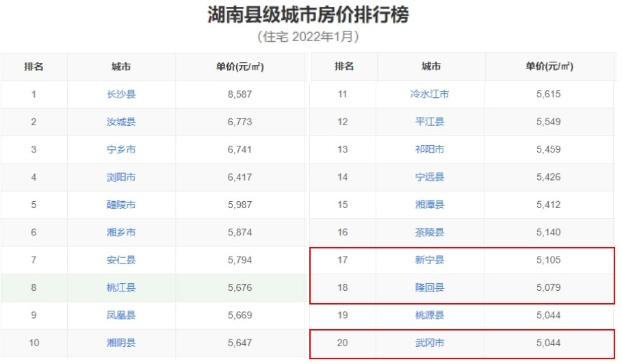Viewport: 622px width, 364px height.
Task: Click the left table's 排名 header
Action: 34,66
